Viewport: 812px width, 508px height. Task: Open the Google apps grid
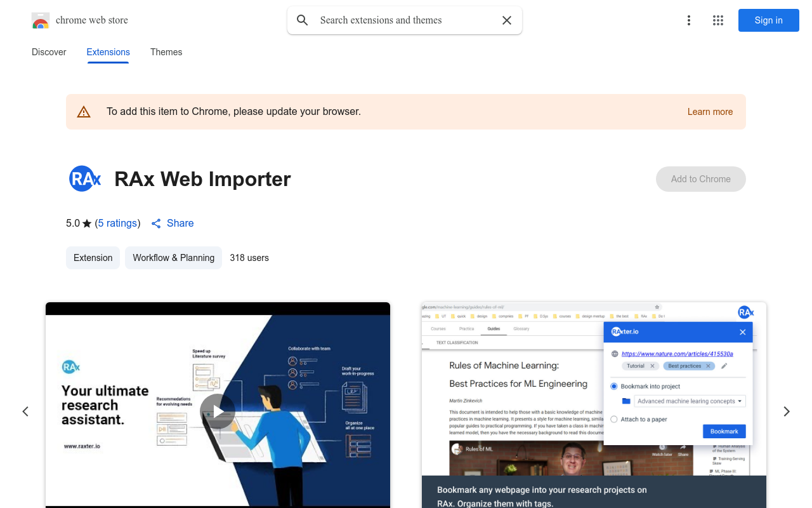tap(718, 20)
